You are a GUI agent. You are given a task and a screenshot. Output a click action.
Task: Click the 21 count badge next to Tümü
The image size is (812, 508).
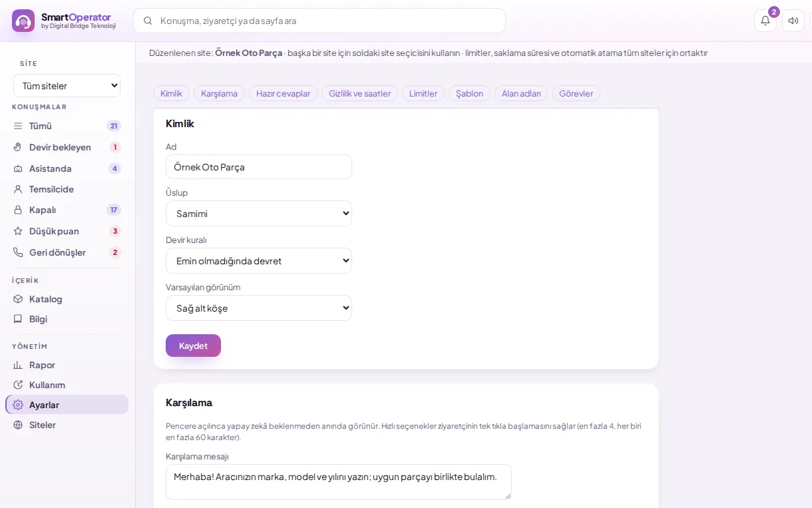(x=114, y=126)
